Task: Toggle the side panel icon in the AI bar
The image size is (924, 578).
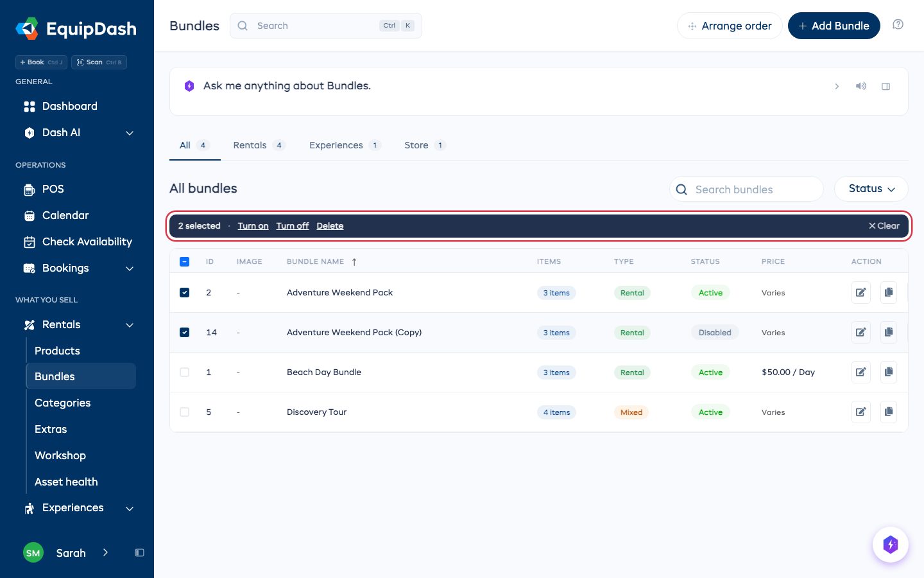Action: 886,86
